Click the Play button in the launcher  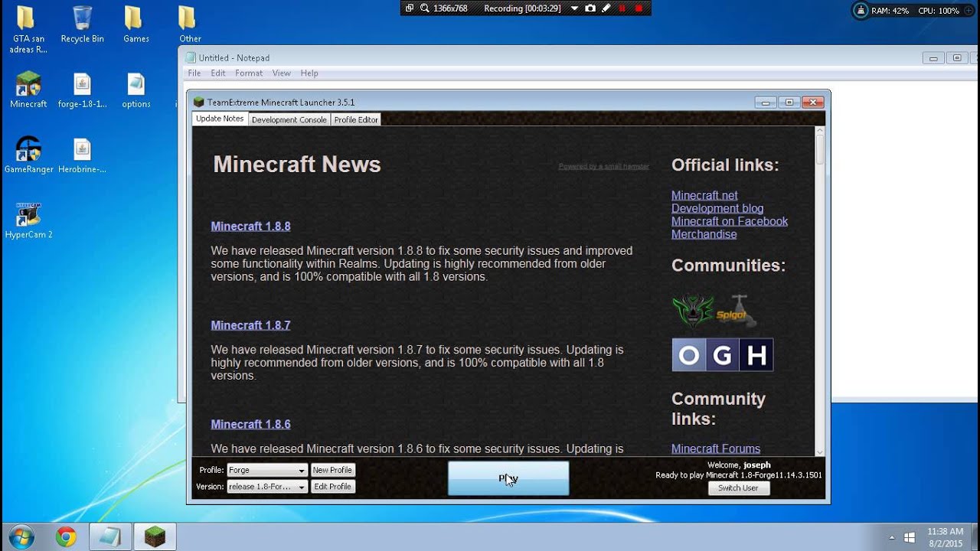(x=508, y=478)
